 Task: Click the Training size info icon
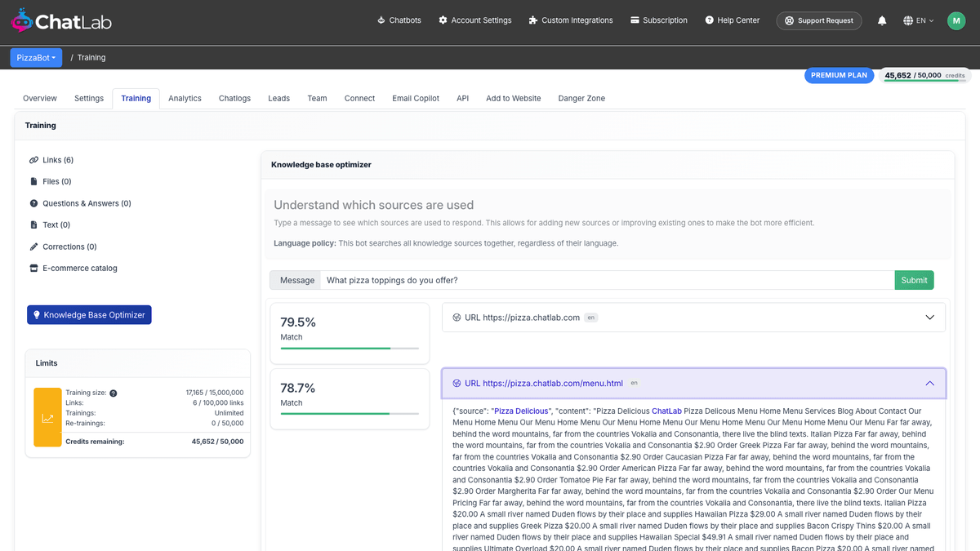pyautogui.click(x=114, y=393)
